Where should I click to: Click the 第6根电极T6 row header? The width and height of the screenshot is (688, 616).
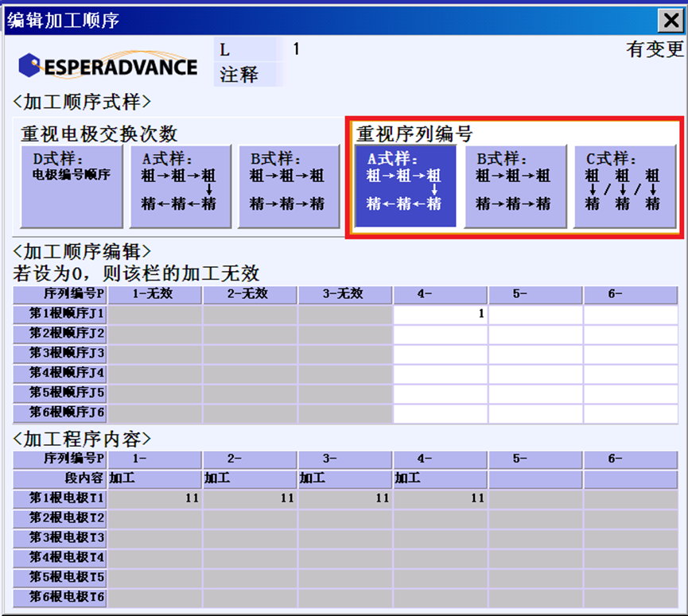60,598
